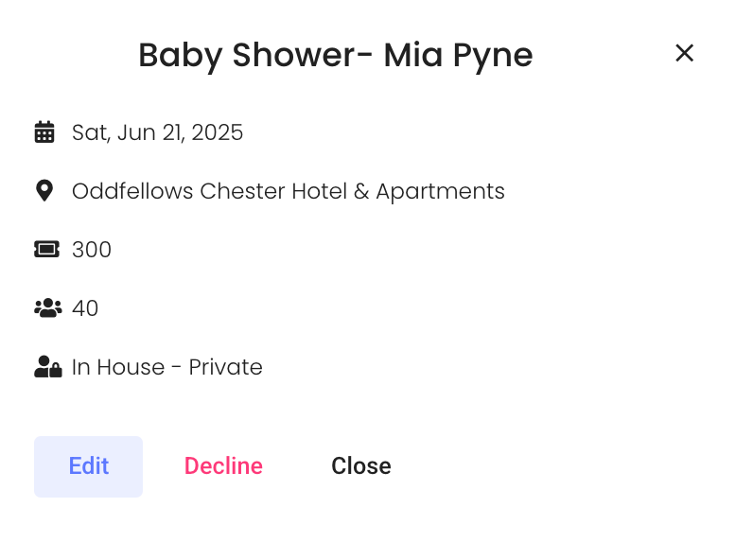This screenshot has height=560, width=753.
Task: Click the ticket icon beside 300
Action: click(x=46, y=250)
